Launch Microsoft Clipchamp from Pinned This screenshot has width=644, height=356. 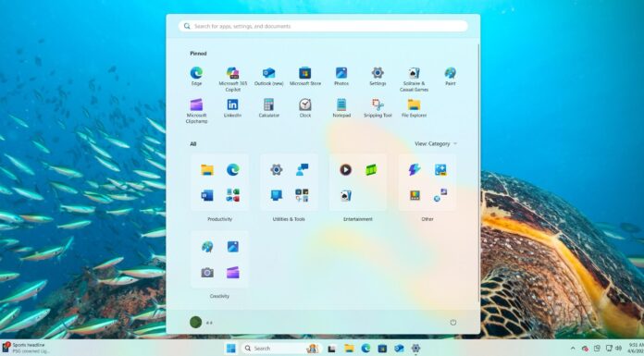[x=196, y=111]
